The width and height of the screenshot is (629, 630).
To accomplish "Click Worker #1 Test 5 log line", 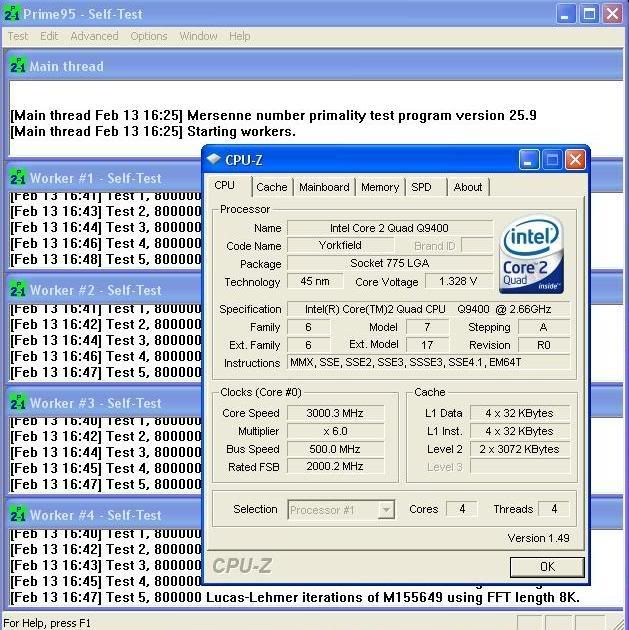I will [106, 259].
